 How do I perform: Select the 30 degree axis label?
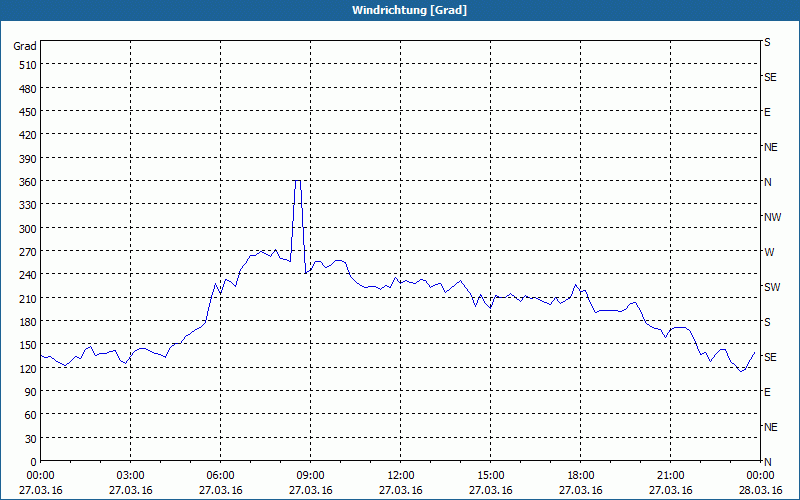point(31,439)
